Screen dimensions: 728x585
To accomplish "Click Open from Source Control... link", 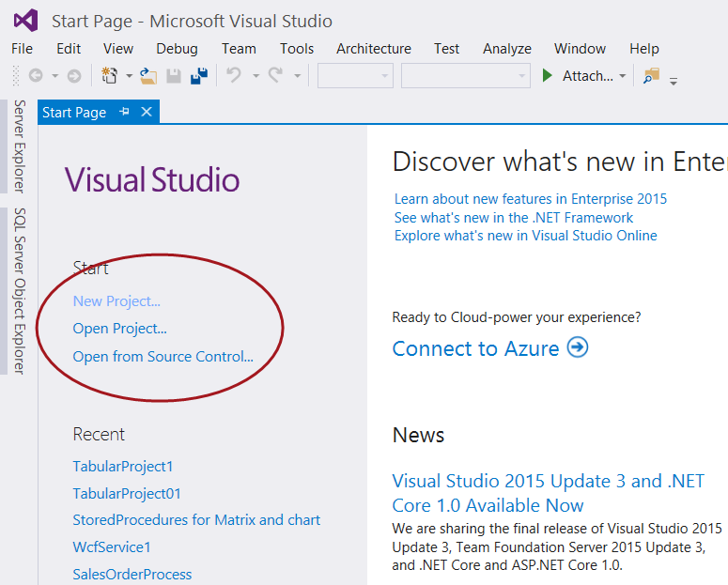I will [163, 357].
